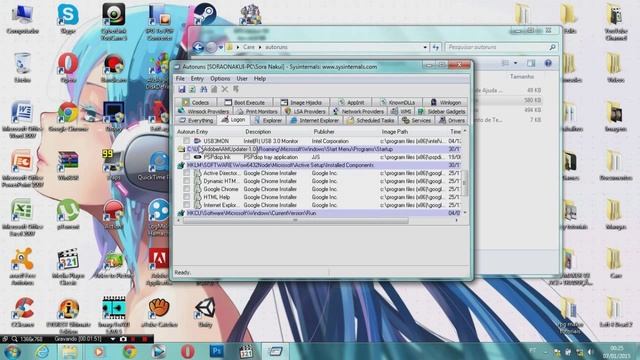The width and height of the screenshot is (640, 360).
Task: Open the Unity desktop shortcut
Action: 205,312
